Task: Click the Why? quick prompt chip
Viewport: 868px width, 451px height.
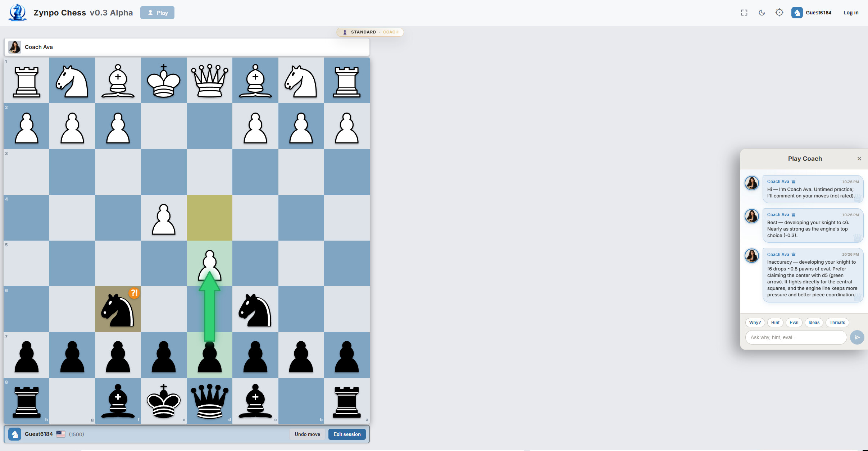Action: [755, 323]
